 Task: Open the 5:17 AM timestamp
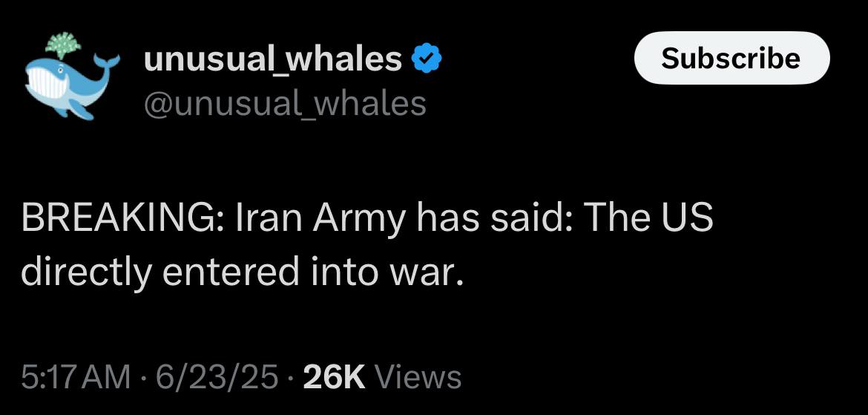[76, 377]
